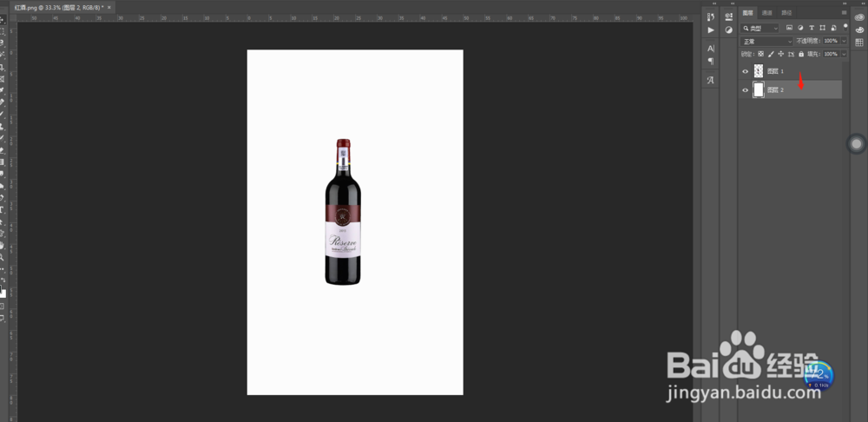Screen dimensions: 868x422
Task: Open the Creative Cloud Libraries panel icon
Action: [859, 17]
